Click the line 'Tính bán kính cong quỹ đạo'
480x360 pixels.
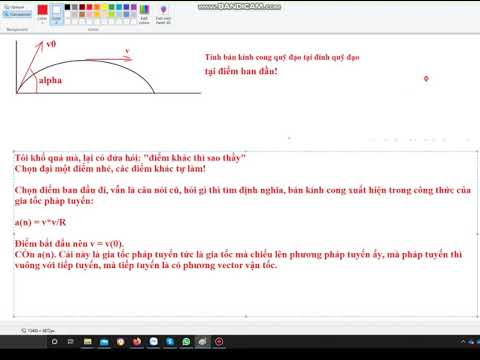point(282,57)
